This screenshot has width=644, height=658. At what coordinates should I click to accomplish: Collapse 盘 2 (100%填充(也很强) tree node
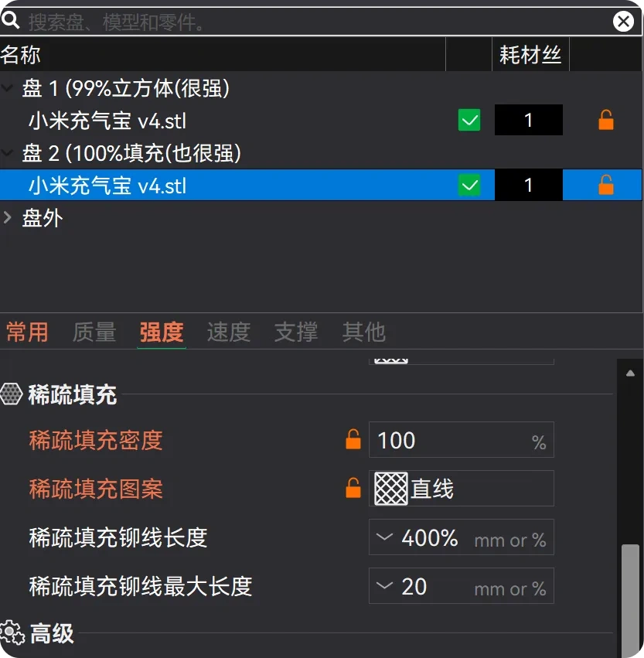[x=7, y=153]
